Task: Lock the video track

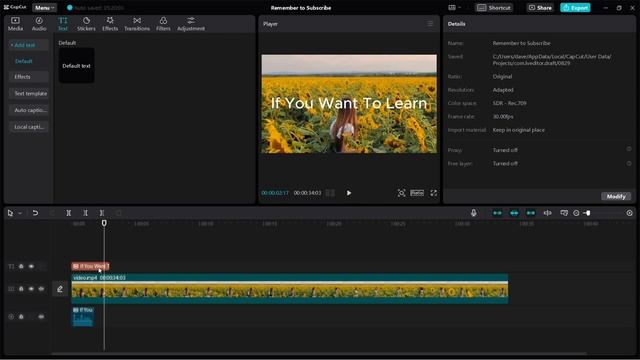Action: tap(21, 289)
